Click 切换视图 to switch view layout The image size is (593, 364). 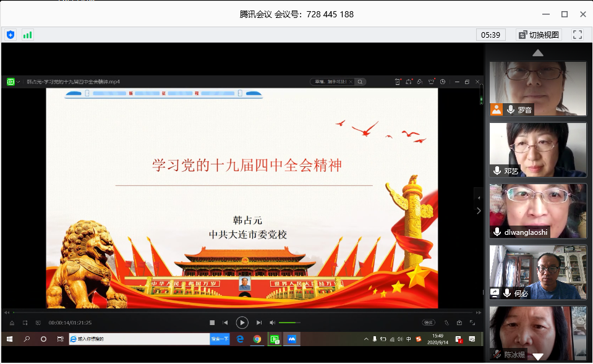[539, 35]
